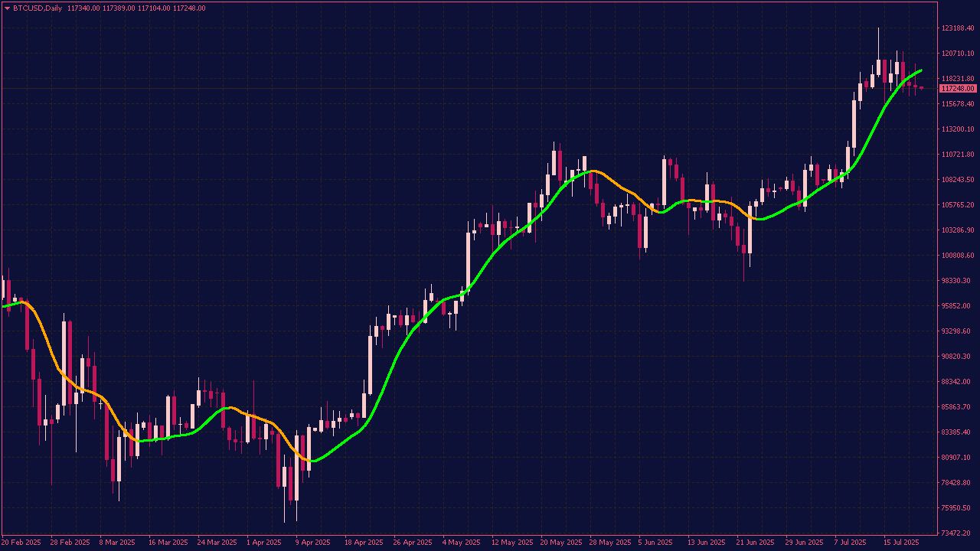This screenshot has width=980, height=551.
Task: Click the 100808.60 price axis label
Action: point(958,256)
